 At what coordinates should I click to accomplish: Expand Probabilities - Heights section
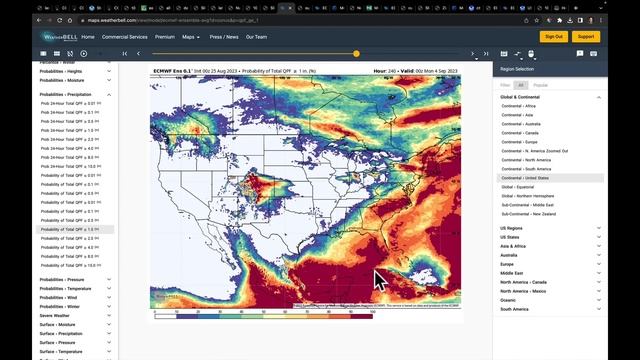click(75, 71)
